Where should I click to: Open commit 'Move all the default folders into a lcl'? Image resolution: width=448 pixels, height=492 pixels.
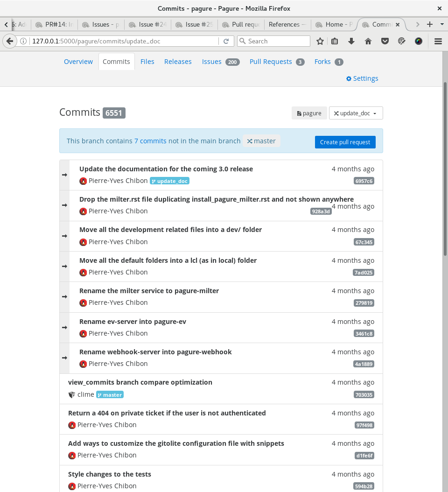coord(168,260)
